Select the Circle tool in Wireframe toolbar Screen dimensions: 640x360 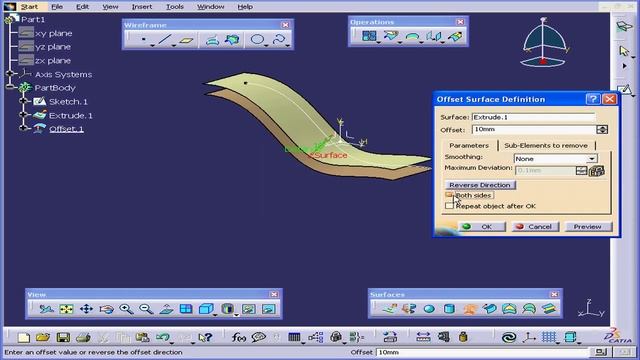click(x=257, y=40)
